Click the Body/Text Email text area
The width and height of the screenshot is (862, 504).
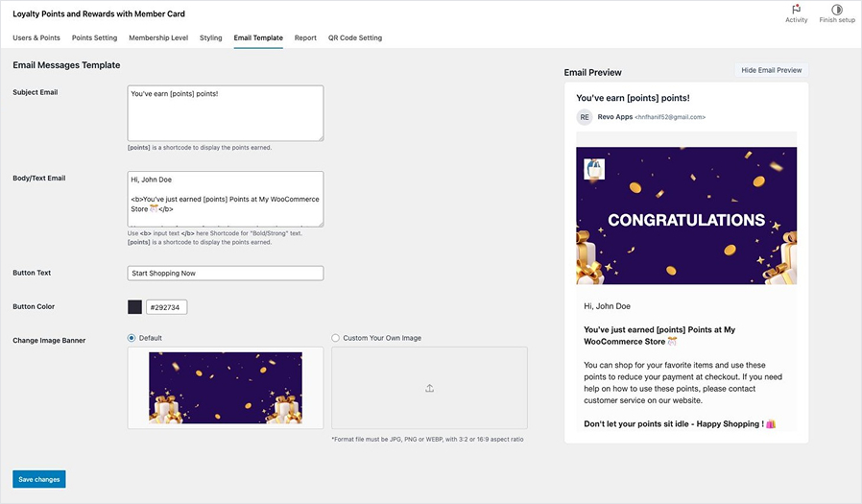click(x=226, y=199)
